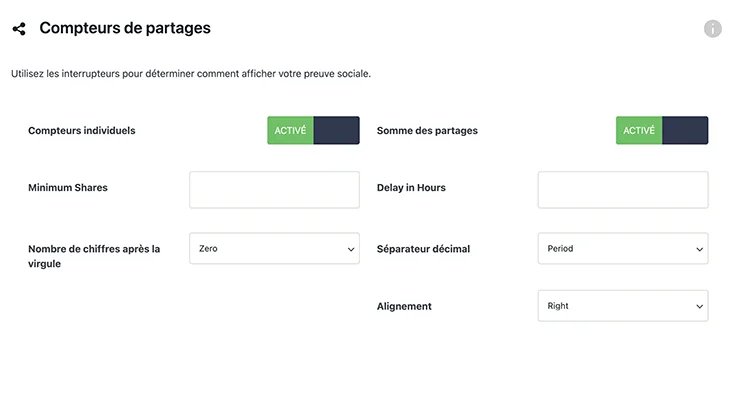Focus the Delay in Hours input field
The width and height of the screenshot is (730, 411).
click(623, 190)
